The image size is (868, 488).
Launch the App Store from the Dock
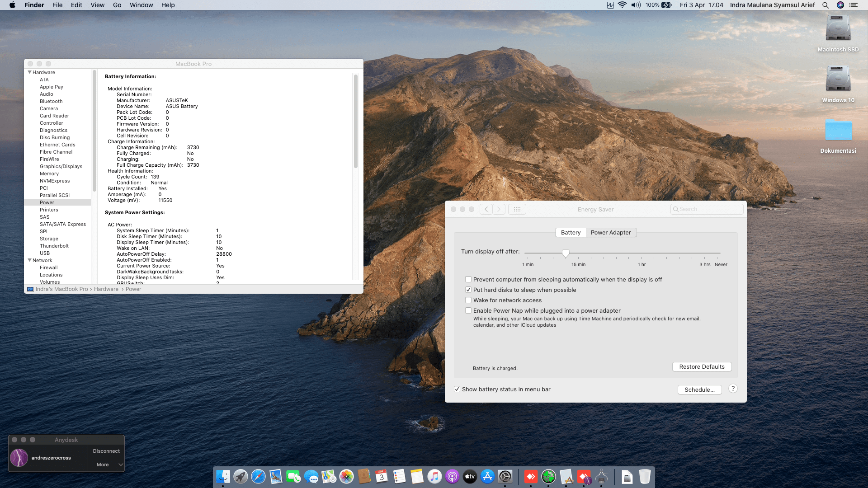point(487,476)
